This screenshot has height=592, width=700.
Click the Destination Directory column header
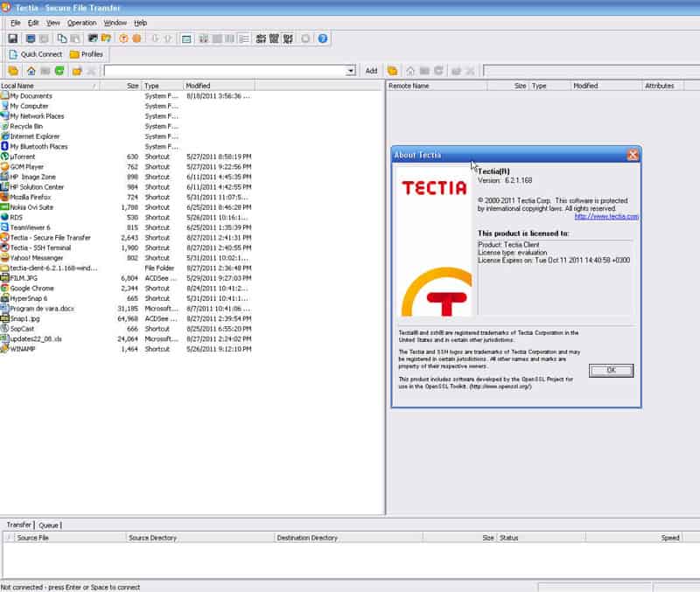(x=348, y=538)
